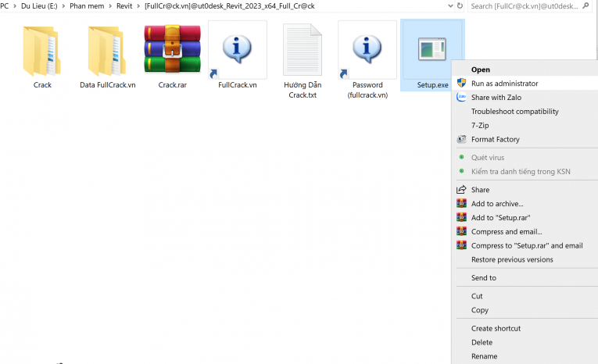Expand chevron after Phan mem breadcrumb
The width and height of the screenshot is (598, 364).
click(110, 6)
